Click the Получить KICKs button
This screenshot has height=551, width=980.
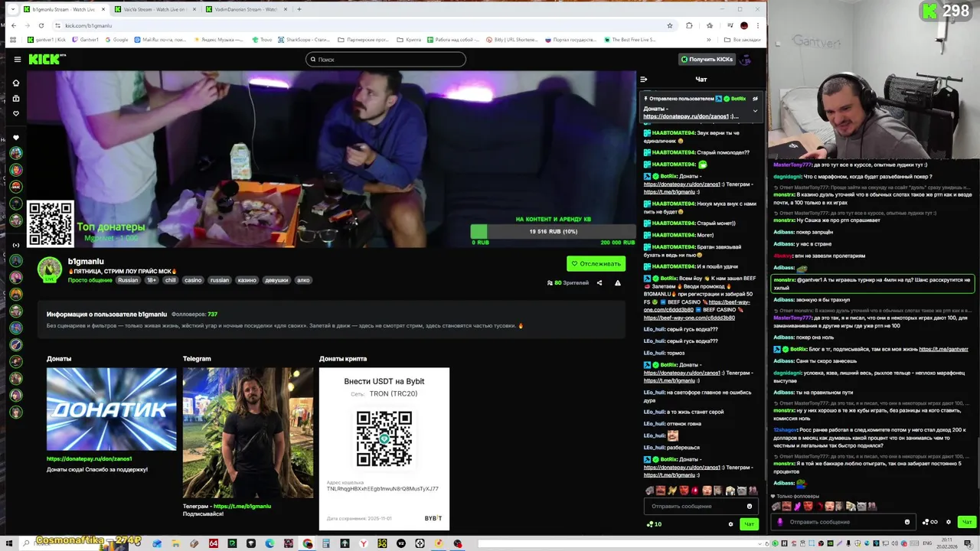(707, 59)
